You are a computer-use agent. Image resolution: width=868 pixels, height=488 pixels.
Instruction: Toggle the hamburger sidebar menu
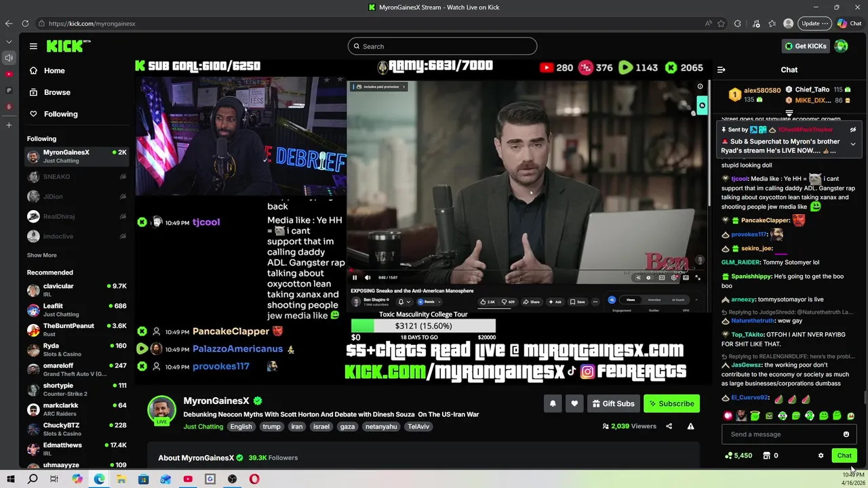coord(33,46)
